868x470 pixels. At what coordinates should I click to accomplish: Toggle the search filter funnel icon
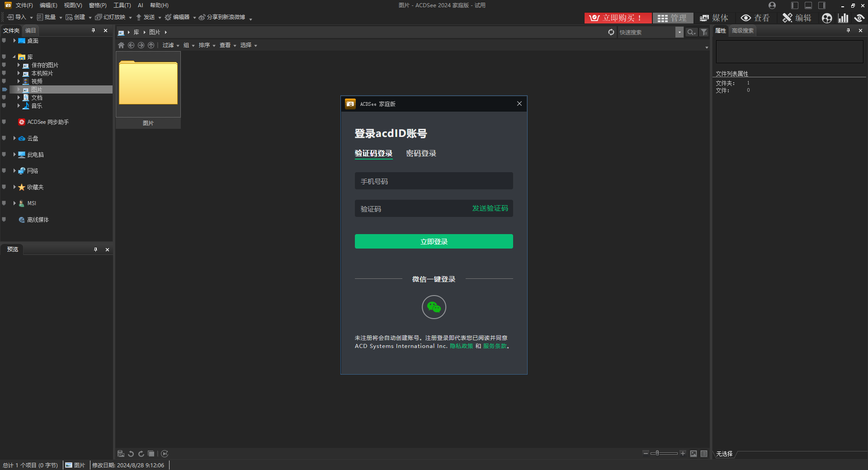(704, 32)
